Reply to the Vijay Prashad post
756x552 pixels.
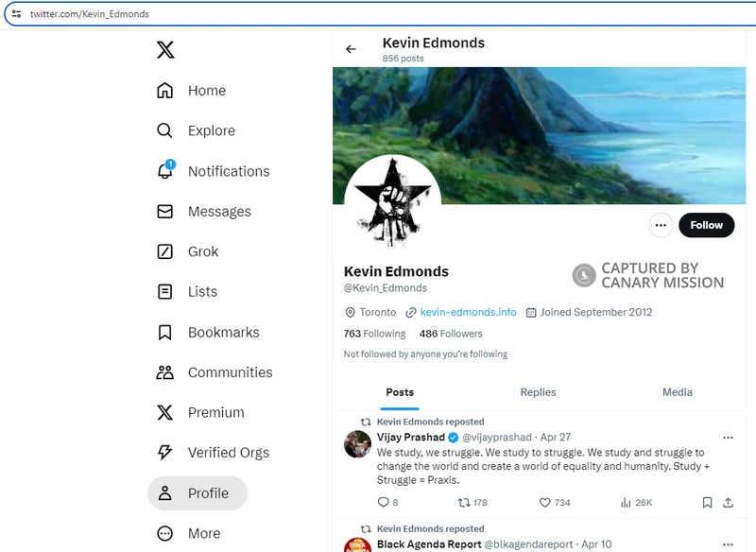(388, 502)
